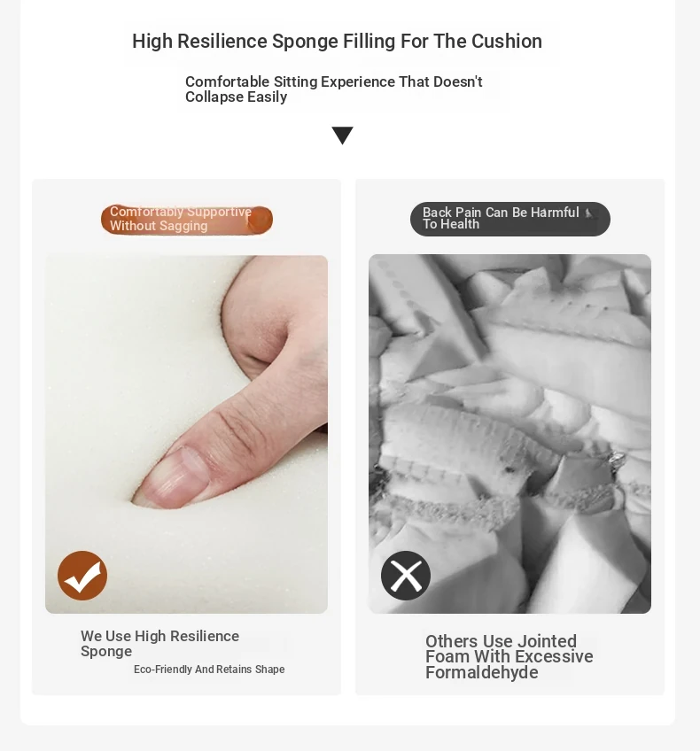The width and height of the screenshot is (700, 751).
Task: Click the black X circle icon
Action: click(x=406, y=576)
